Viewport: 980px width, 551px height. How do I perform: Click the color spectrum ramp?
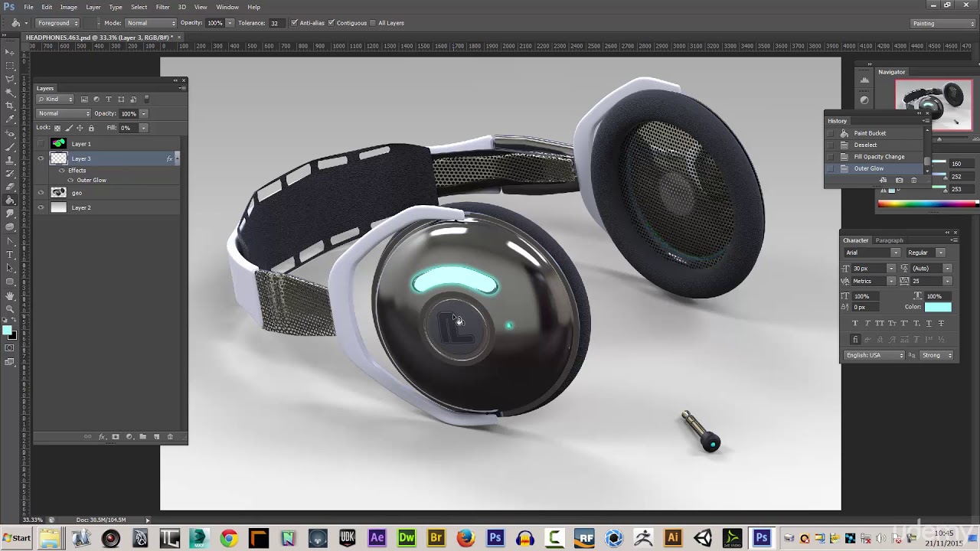(928, 204)
